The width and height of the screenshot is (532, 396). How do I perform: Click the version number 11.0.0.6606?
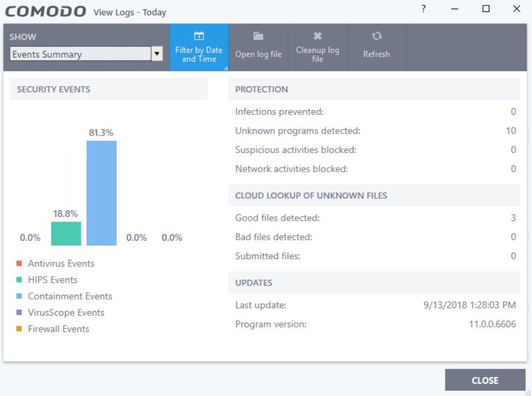492,324
